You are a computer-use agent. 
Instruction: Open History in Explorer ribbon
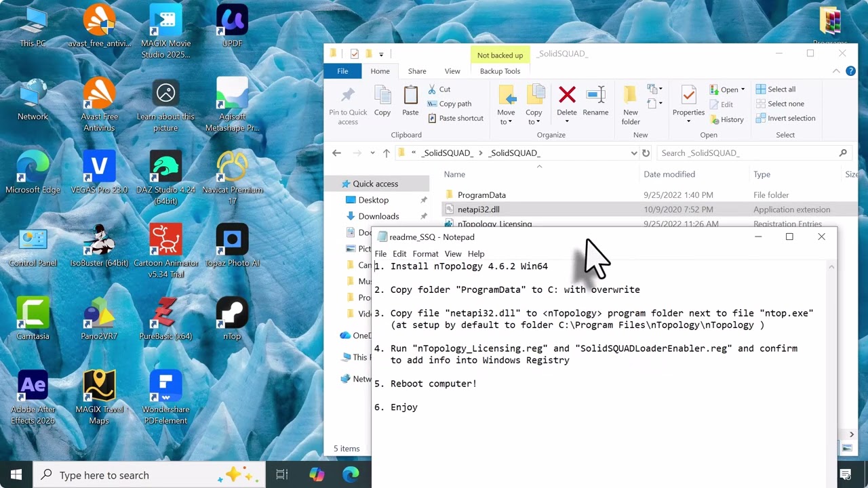(727, 119)
